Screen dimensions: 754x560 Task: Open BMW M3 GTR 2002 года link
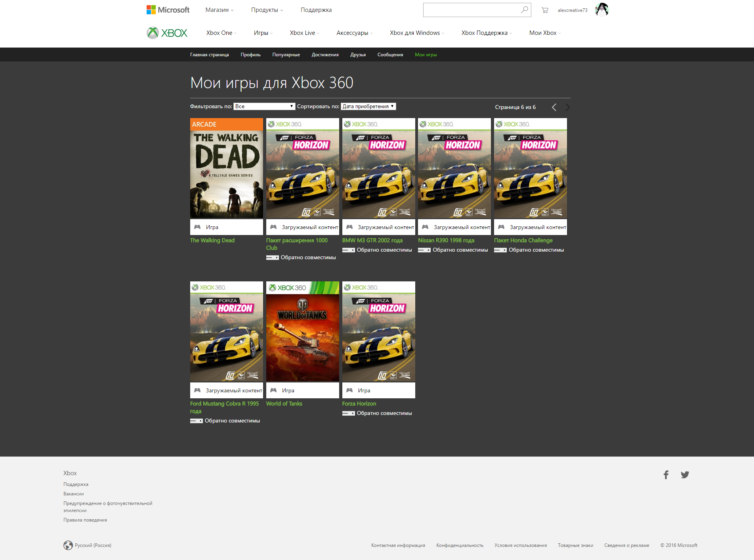coord(372,240)
